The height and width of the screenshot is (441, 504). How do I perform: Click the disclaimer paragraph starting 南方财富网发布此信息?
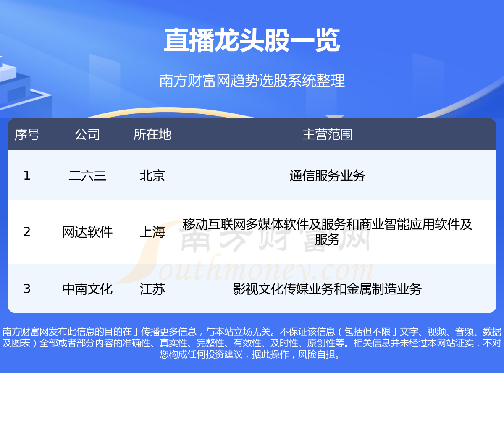tap(252, 343)
